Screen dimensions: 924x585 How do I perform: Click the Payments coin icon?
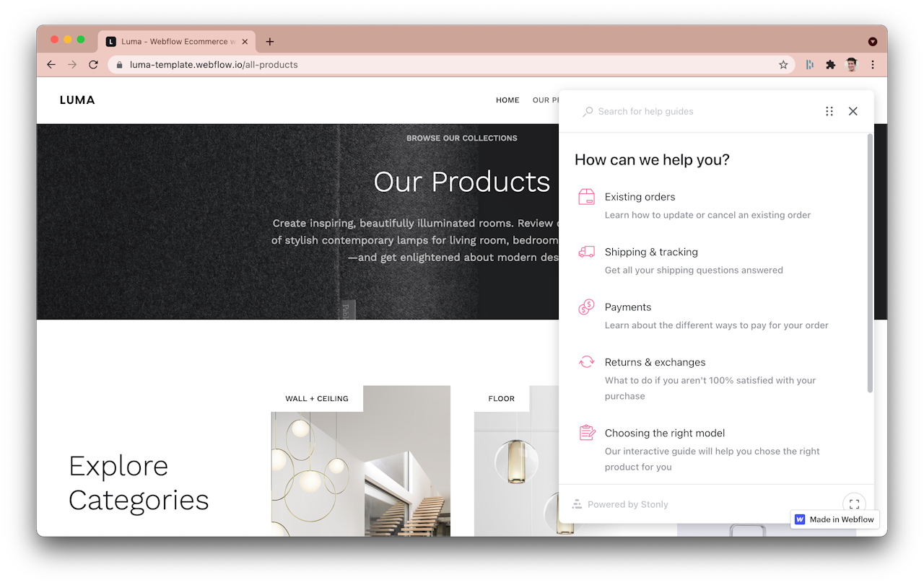pos(587,307)
